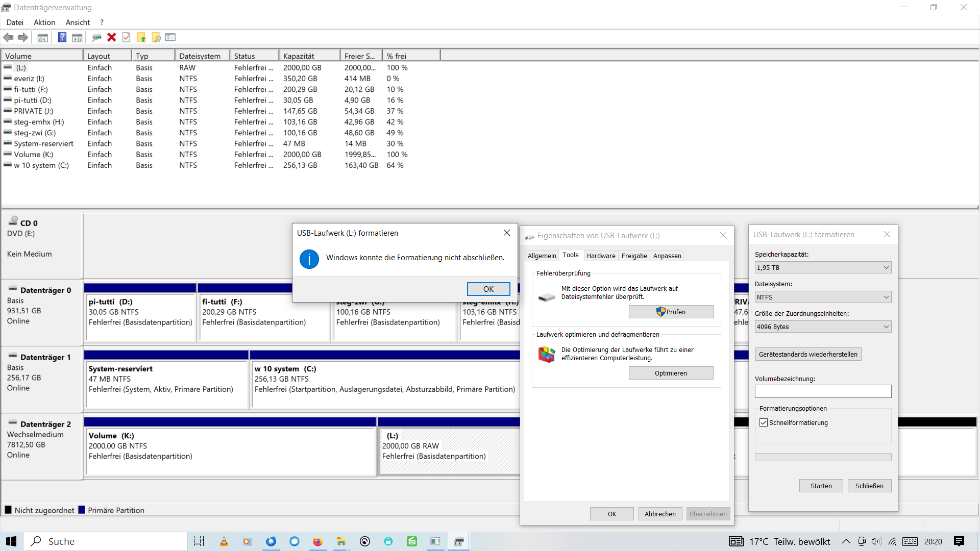Click the drive connect toolbar icon
Screen dimensions: 980x551
click(x=96, y=37)
